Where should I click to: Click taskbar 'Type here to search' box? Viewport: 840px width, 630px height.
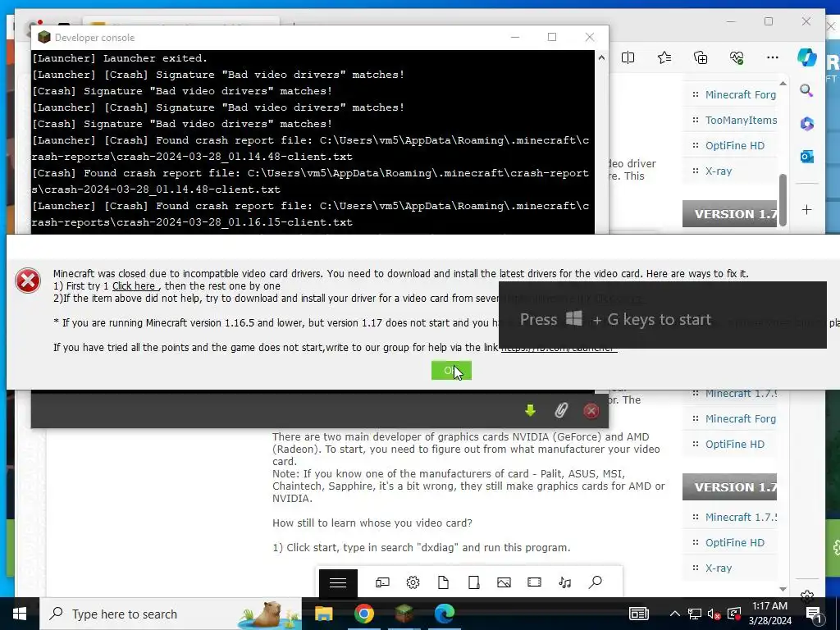(x=171, y=614)
